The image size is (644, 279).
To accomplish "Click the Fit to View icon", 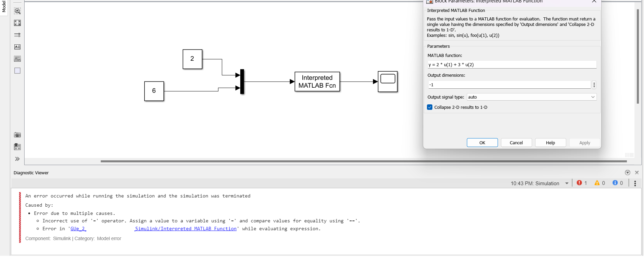I will [17, 23].
